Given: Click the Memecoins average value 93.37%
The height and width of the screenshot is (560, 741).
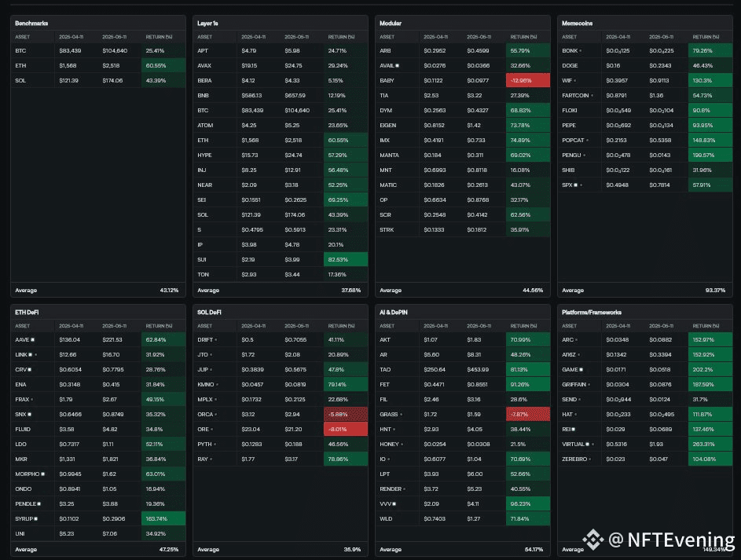Looking at the screenshot, I should pyautogui.click(x=716, y=291).
